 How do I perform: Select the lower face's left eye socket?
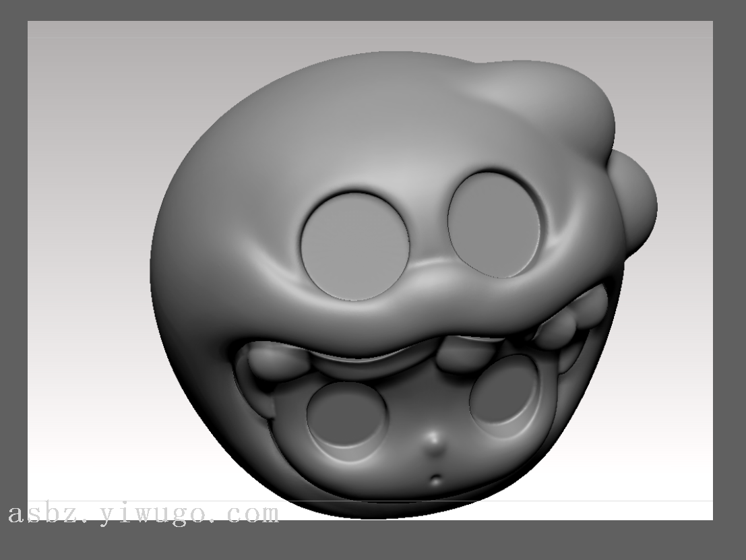[346, 416]
